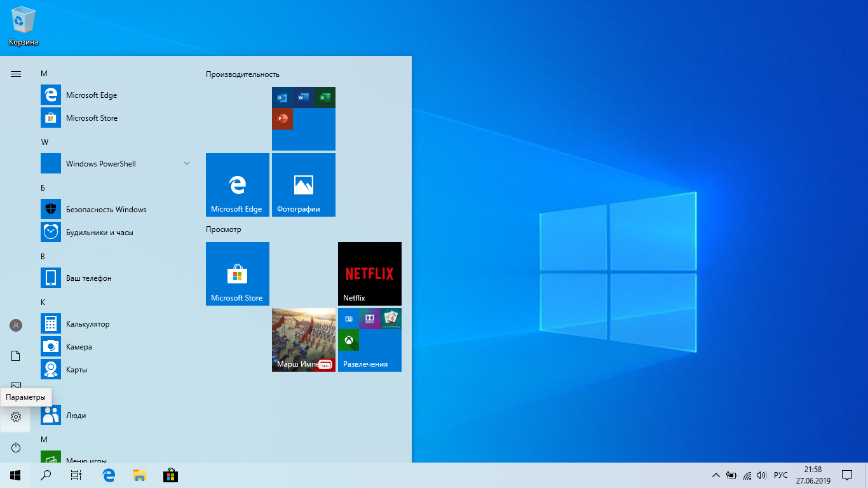Click the Power button icon
The width and height of the screenshot is (868, 488).
(16, 447)
